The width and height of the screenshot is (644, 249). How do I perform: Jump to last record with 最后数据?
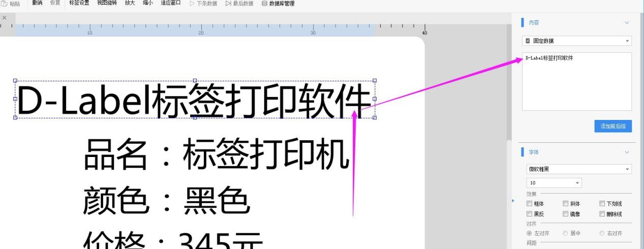click(x=239, y=4)
